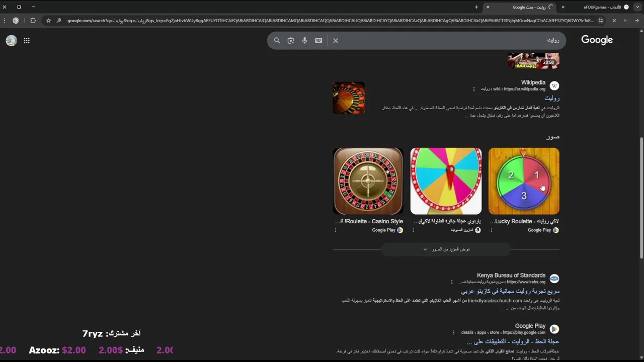Screen dimensions: 644x362
Task: Open the Chrome extensions menu
Action: (33, 21)
